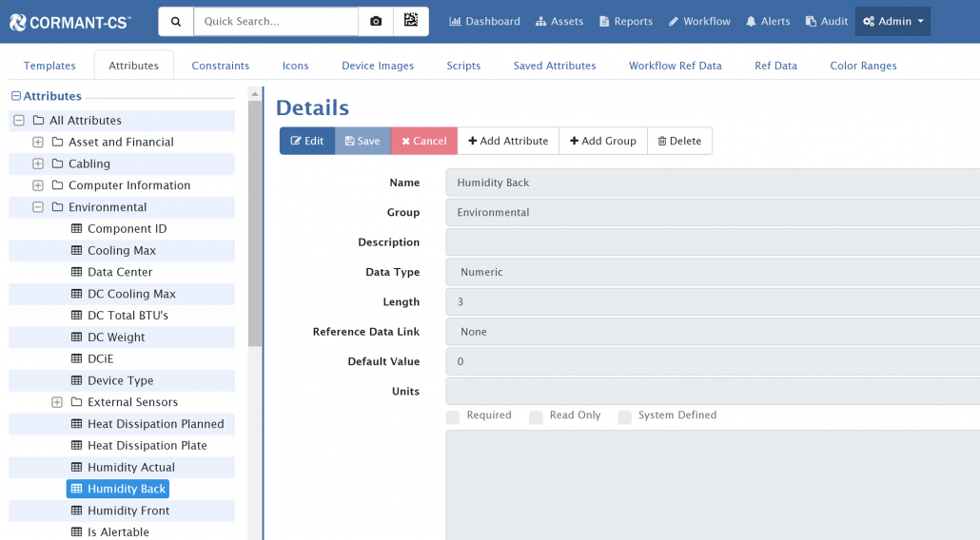Click the Quick Search input field
Viewport: 980px width, 540px height.
click(x=275, y=21)
